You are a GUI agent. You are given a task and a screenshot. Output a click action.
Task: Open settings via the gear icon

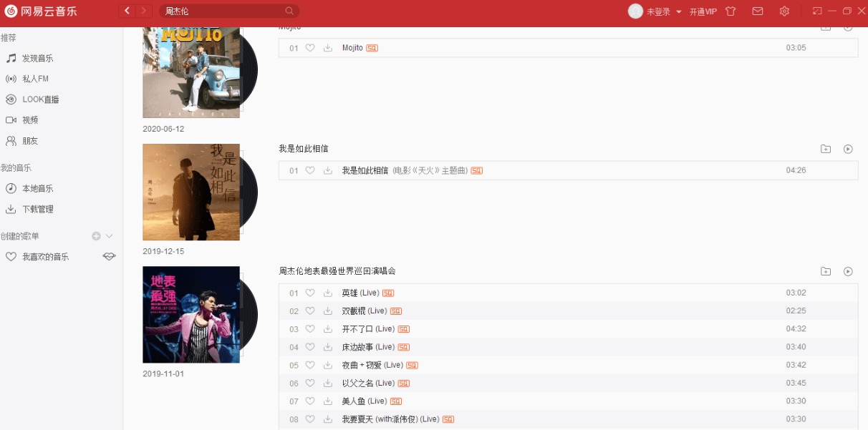point(784,11)
